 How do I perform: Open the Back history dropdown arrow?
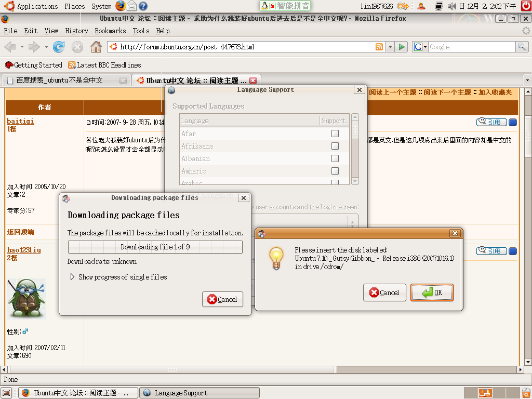pos(22,47)
